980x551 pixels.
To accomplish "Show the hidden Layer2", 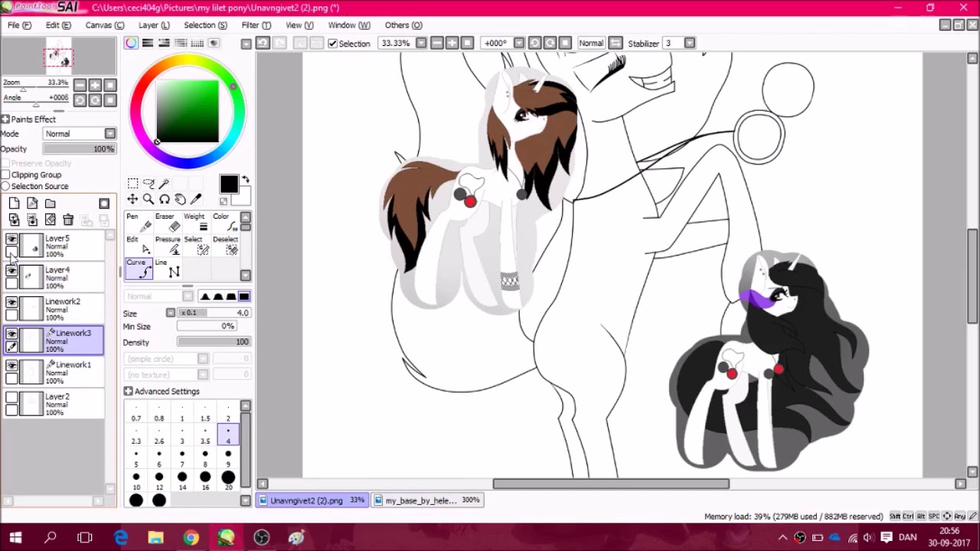I will click(x=11, y=398).
